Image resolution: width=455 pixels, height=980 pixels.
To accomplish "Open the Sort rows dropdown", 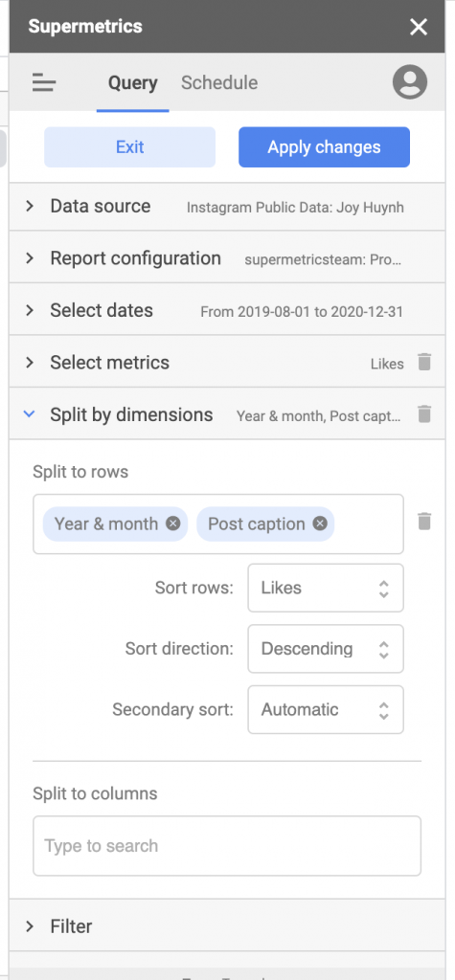I will (326, 589).
